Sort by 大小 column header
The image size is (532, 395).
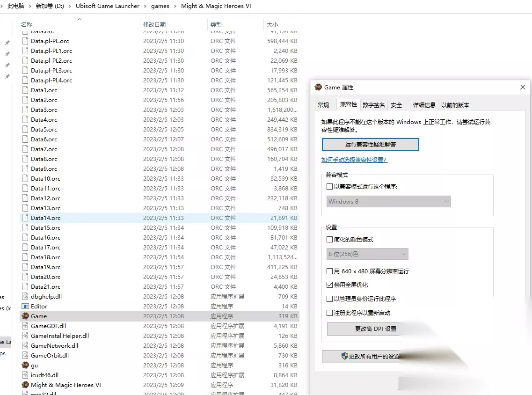point(272,24)
